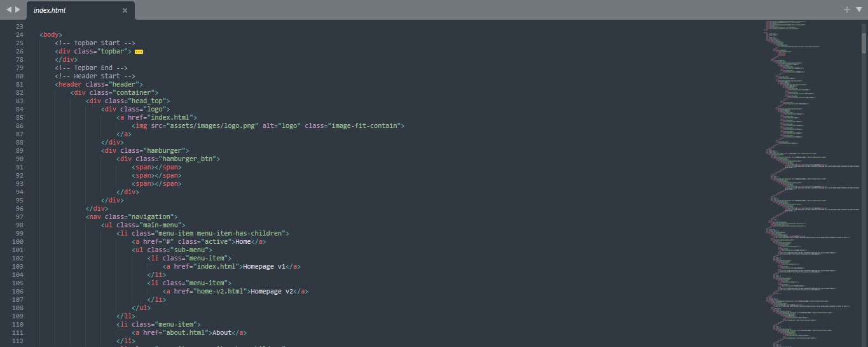Click the nav class="navigation" line

pos(131,216)
